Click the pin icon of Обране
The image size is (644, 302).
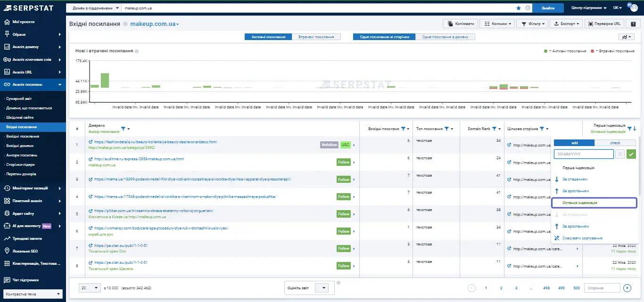(7, 34)
